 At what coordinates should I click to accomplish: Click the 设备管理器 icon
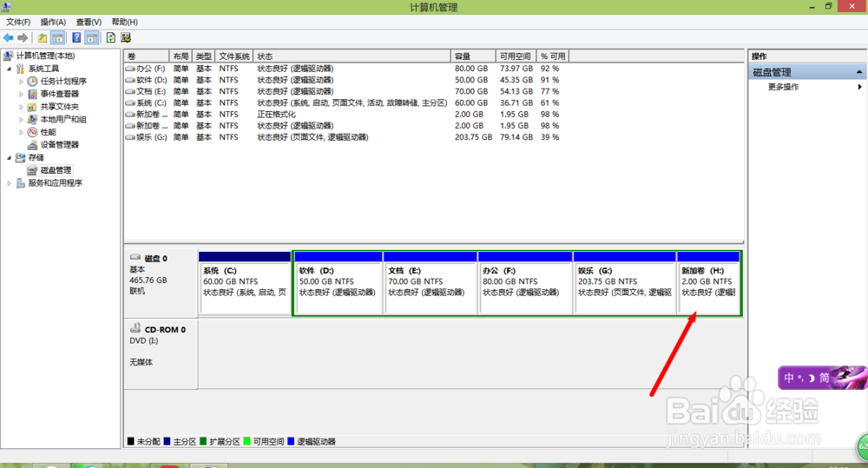click(x=32, y=145)
